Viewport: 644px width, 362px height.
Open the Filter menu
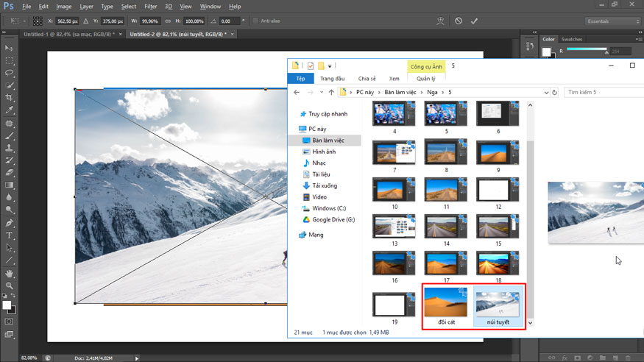pyautogui.click(x=150, y=7)
